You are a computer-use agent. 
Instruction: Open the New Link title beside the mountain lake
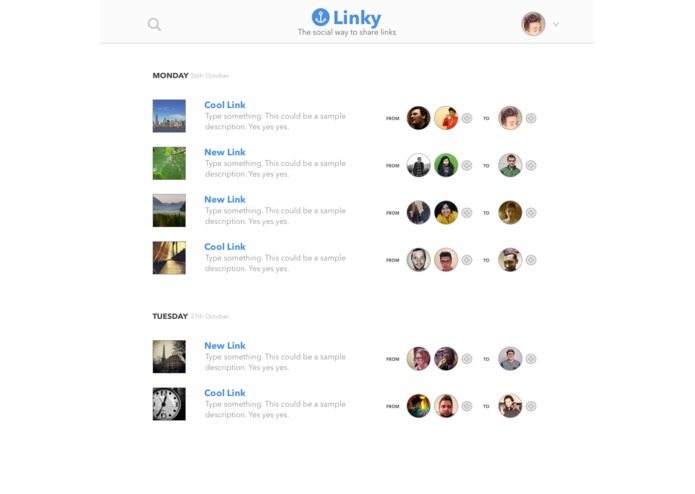225,200
